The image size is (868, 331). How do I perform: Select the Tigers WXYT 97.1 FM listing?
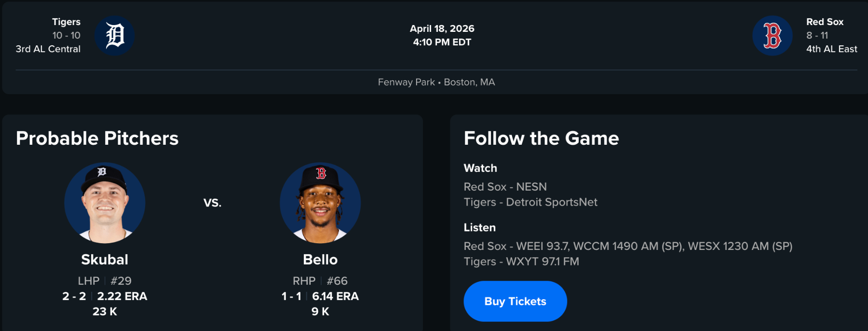click(521, 262)
